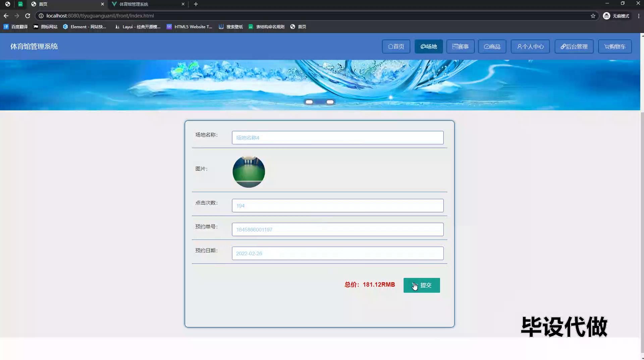
Task: Submit the booking with 提交 button
Action: pyautogui.click(x=421, y=285)
